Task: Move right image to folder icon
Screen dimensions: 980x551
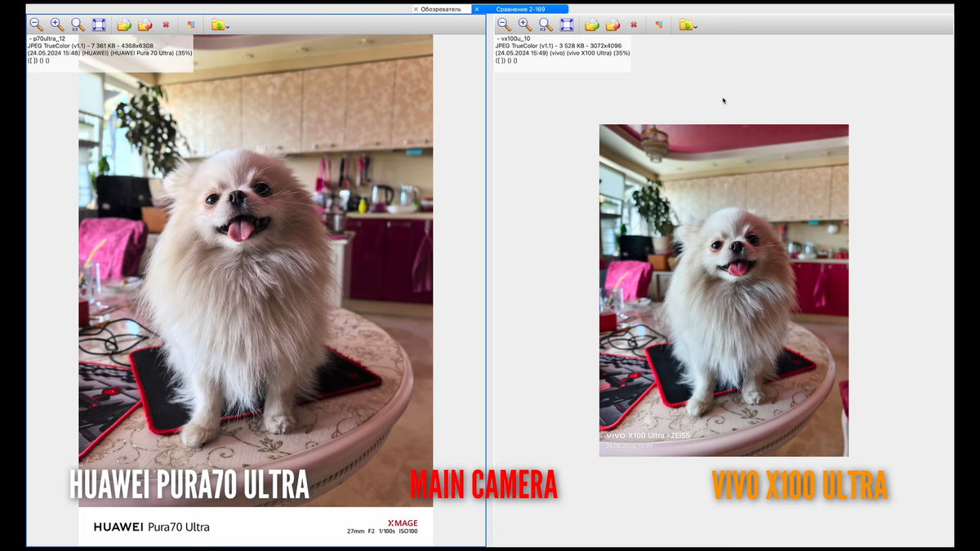Action: click(x=613, y=25)
